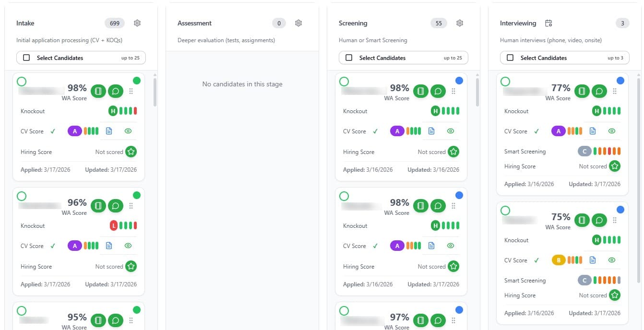Open the Screening column settings gear
The width and height of the screenshot is (644, 330).
pos(459,23)
